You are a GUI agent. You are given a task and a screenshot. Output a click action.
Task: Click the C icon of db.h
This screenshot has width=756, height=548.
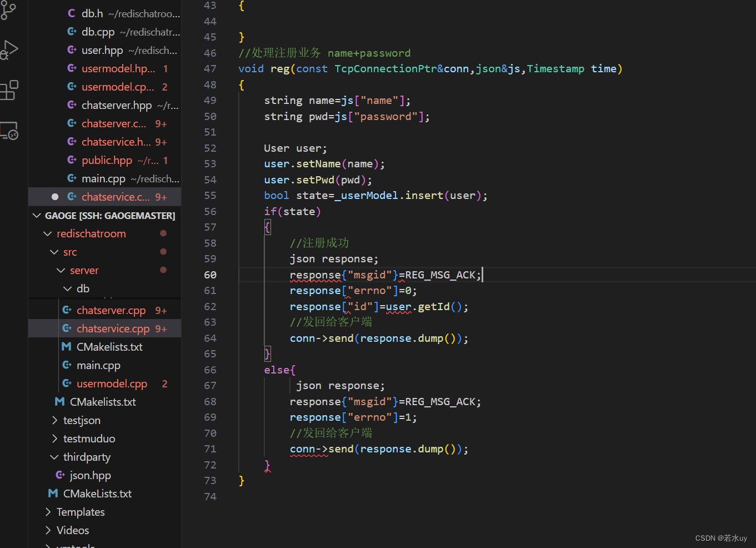coord(72,13)
